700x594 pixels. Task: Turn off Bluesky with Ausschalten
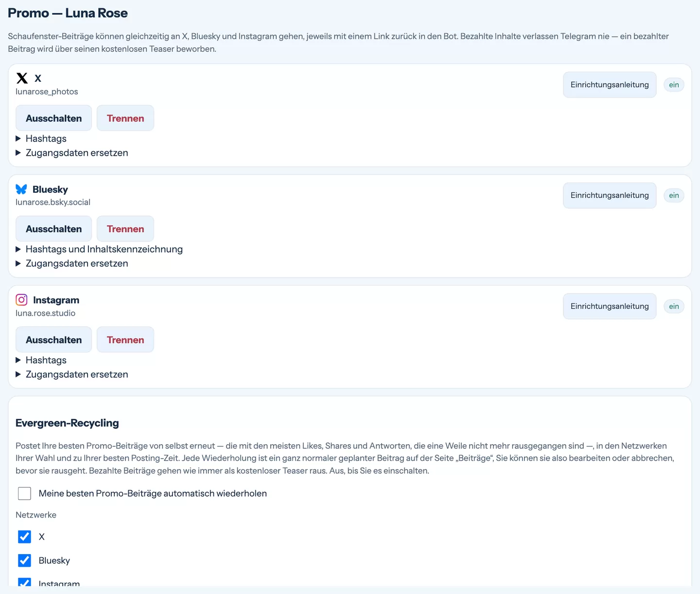53,229
